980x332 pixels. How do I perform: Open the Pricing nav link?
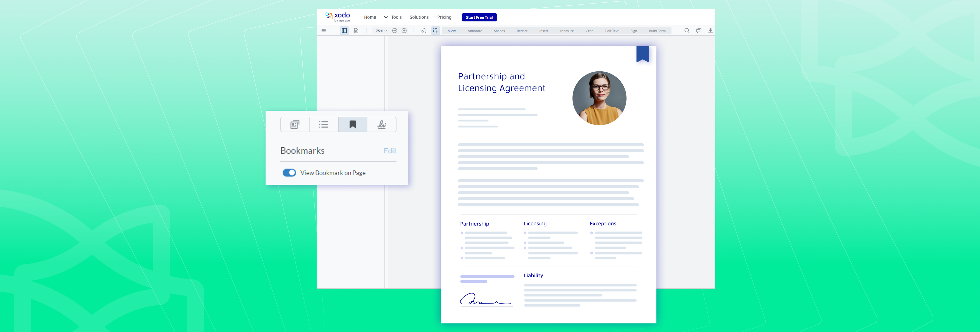[444, 17]
